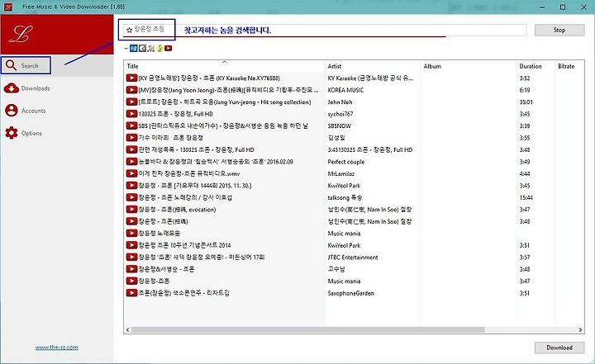
Task: Click artist cell 'KwiYeol Park' with 3:51 duration
Action: point(344,245)
